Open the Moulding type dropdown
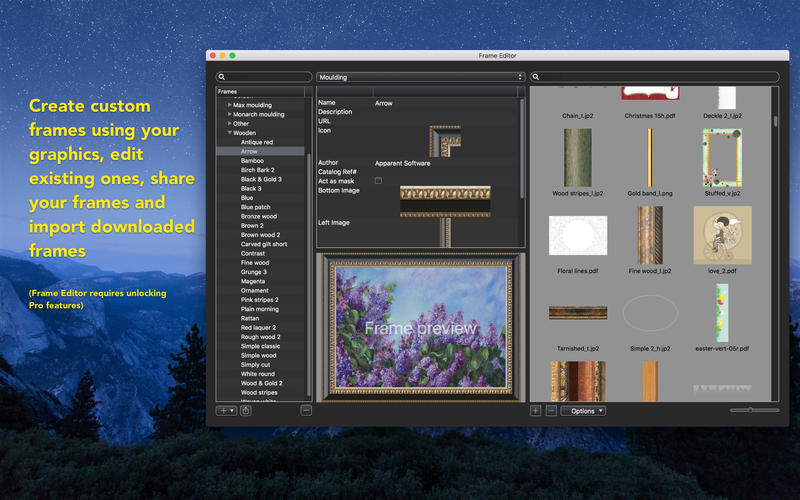The height and width of the screenshot is (500, 800). coord(420,76)
